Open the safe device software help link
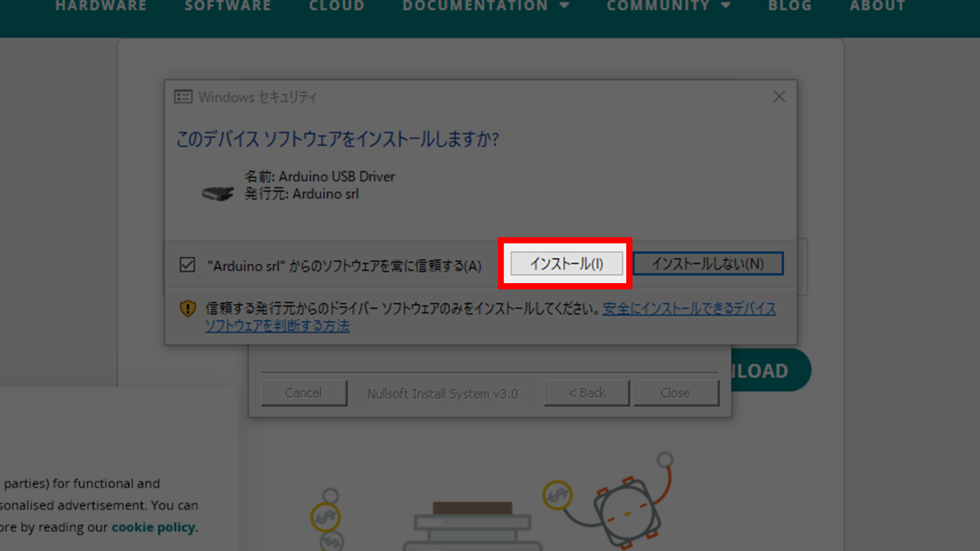980x551 pixels. pyautogui.click(x=689, y=309)
